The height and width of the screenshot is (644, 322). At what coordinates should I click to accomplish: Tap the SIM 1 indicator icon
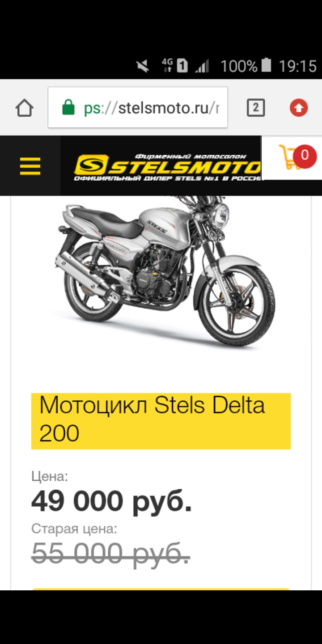(x=182, y=66)
